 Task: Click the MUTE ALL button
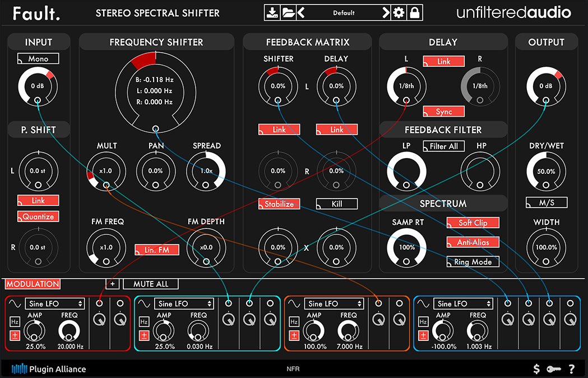pyautogui.click(x=151, y=284)
